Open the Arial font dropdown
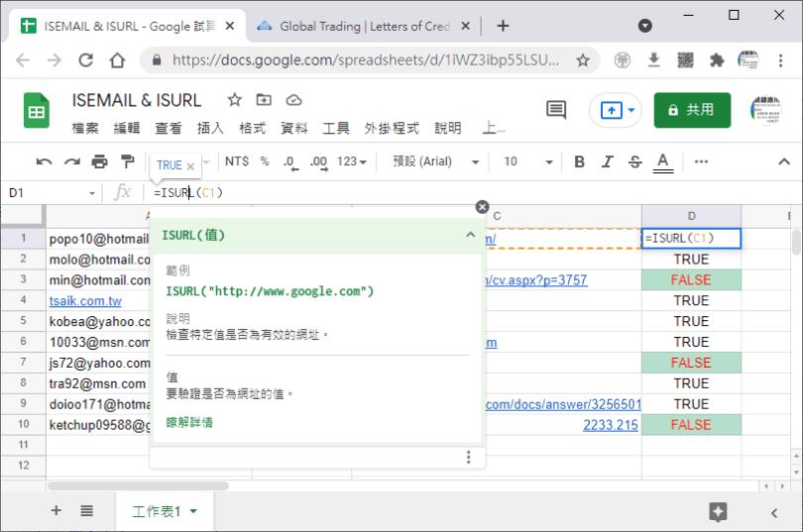The width and height of the screenshot is (803, 532). click(436, 161)
